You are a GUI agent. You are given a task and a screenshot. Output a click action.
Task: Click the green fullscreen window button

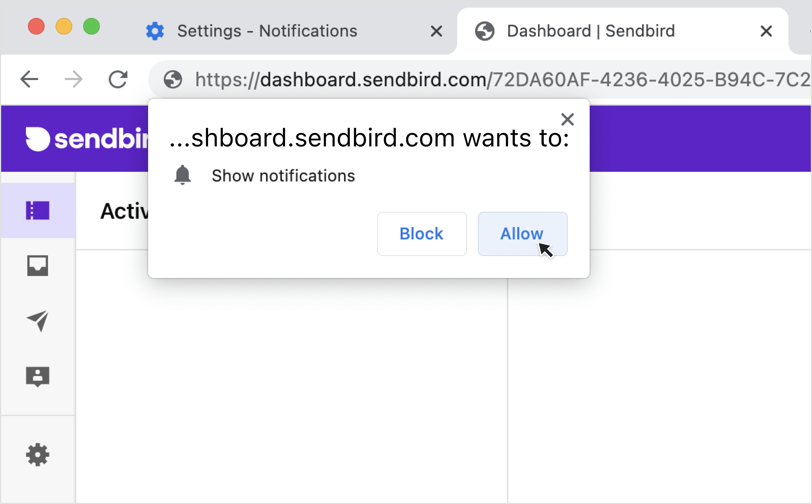point(91,26)
